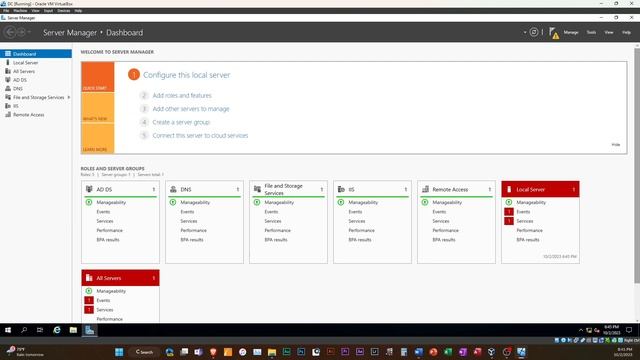Open the VM Windows Start button
The height and width of the screenshot is (360, 640).
pyautogui.click(x=8, y=330)
